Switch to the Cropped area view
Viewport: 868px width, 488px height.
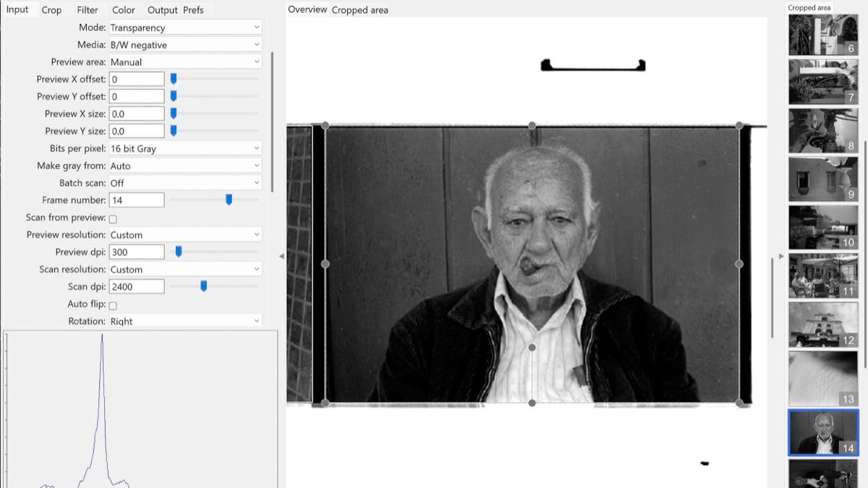click(359, 9)
